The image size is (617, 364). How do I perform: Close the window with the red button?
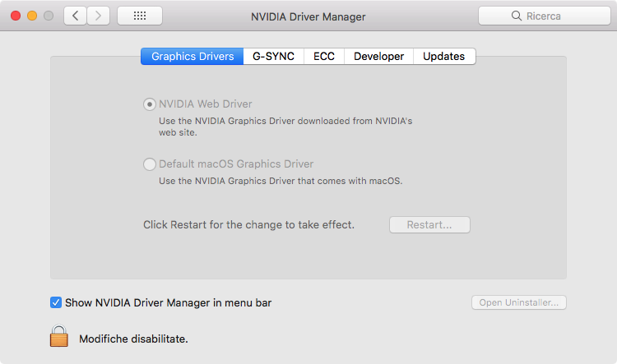[x=16, y=16]
